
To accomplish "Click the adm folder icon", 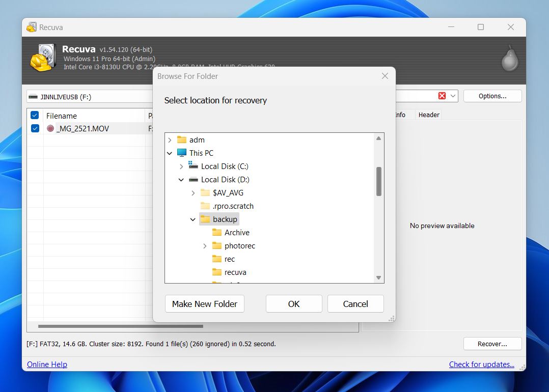I will tap(181, 139).
